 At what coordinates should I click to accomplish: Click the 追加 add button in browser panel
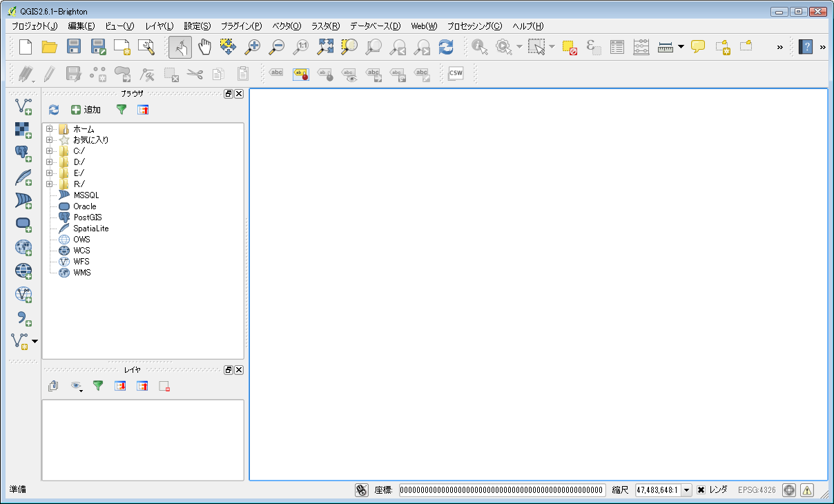coord(86,109)
